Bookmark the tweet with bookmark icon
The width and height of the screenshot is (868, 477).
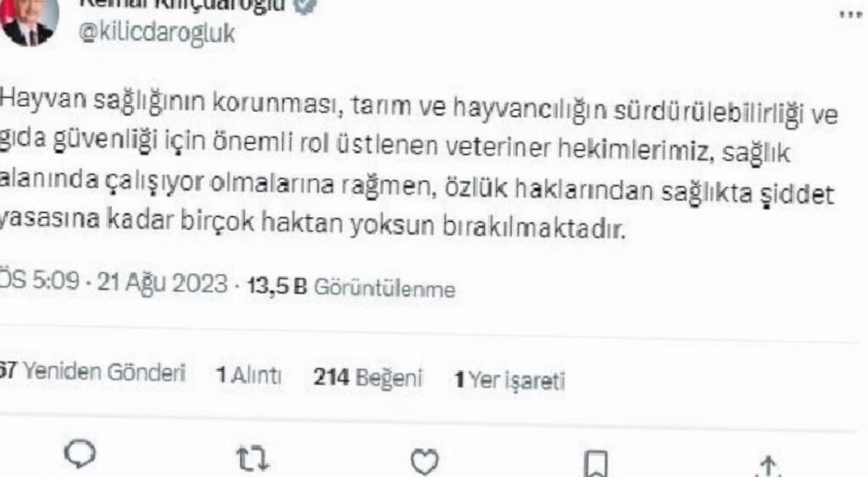596,463
